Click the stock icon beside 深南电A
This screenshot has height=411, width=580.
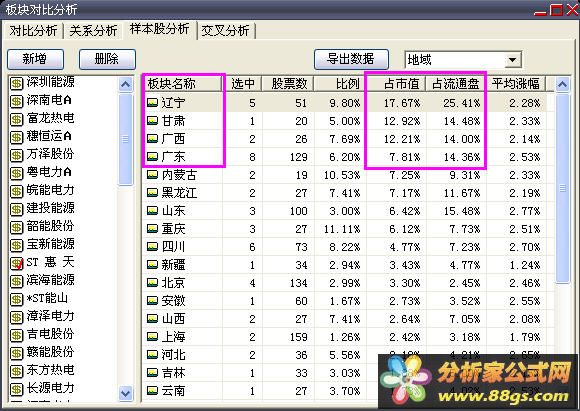tap(16, 101)
